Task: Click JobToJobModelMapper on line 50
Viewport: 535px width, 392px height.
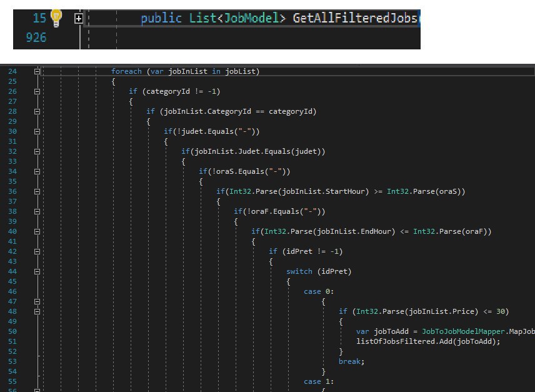Action: tap(463, 331)
